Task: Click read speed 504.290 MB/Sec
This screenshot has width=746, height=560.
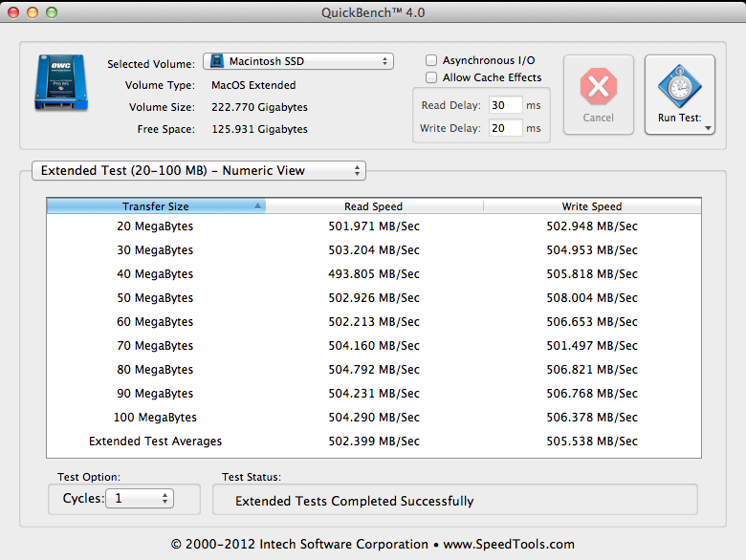Action: (x=374, y=418)
